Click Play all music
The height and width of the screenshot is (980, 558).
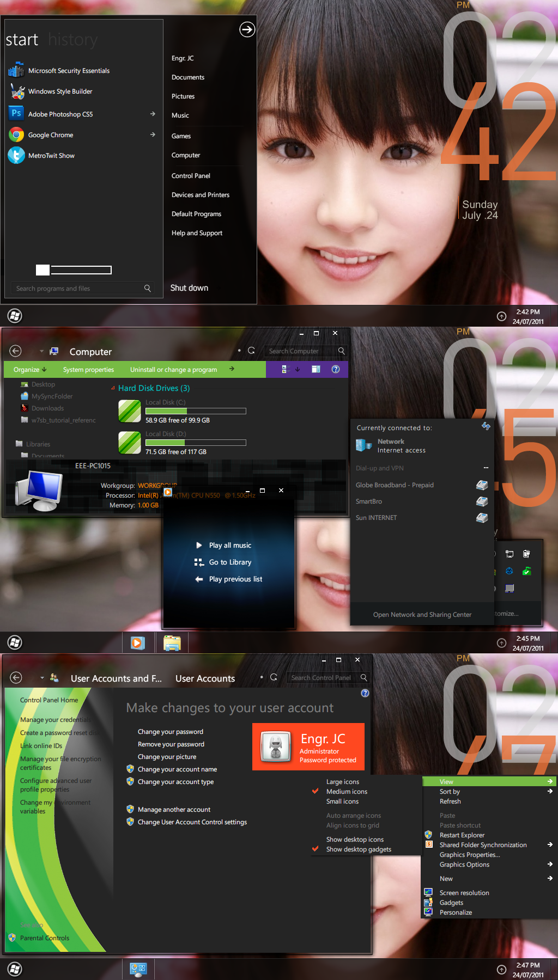pos(230,546)
